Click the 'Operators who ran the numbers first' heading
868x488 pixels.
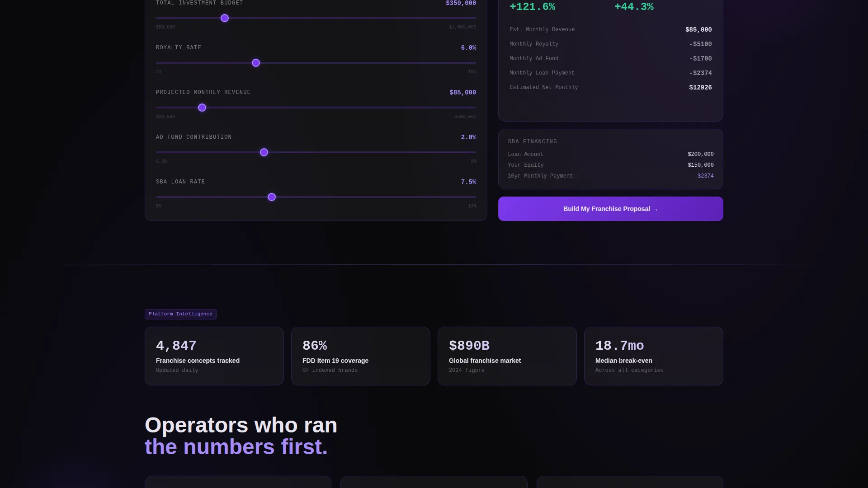(241, 436)
